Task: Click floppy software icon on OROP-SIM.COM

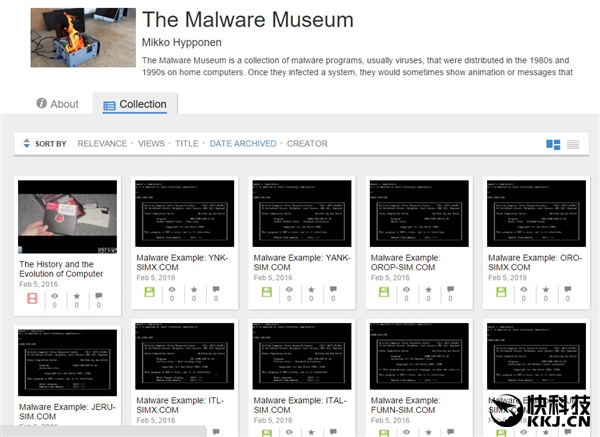Action: pos(384,292)
